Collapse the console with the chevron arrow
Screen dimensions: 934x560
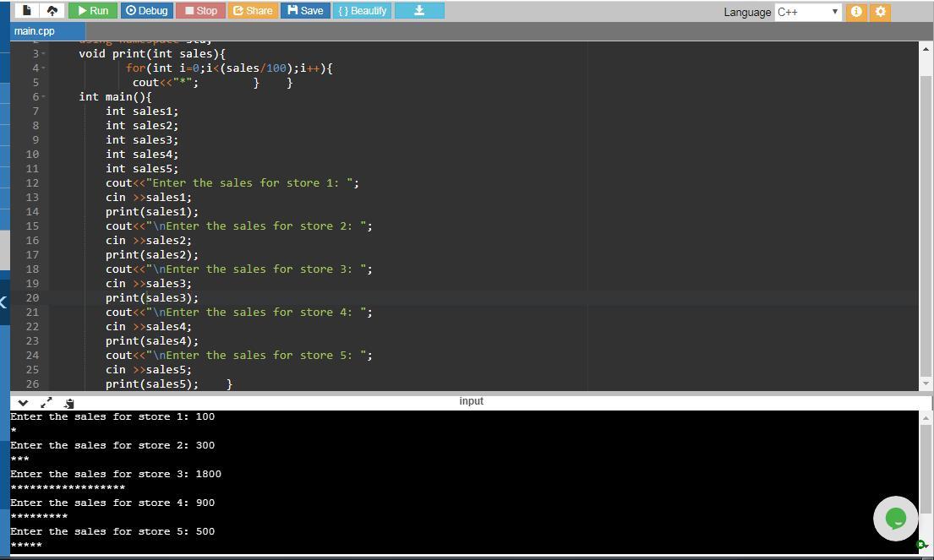pyautogui.click(x=23, y=403)
